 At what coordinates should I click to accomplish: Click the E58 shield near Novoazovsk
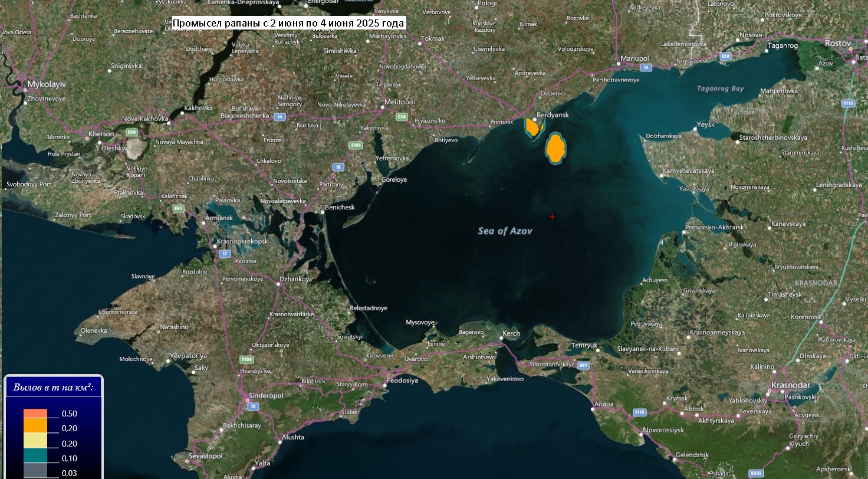click(725, 56)
